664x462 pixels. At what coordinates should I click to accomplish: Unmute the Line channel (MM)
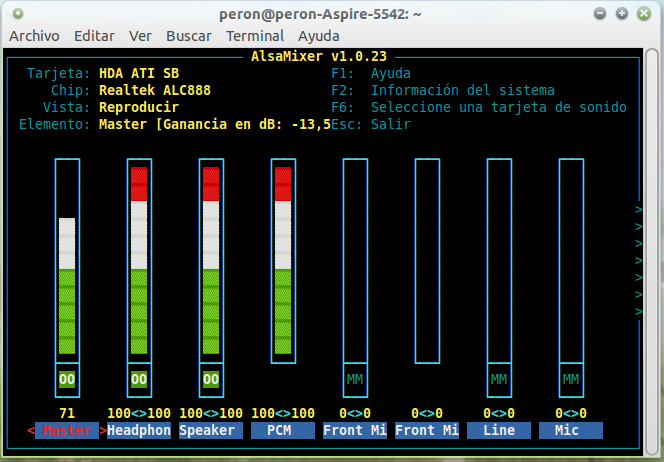pos(499,379)
